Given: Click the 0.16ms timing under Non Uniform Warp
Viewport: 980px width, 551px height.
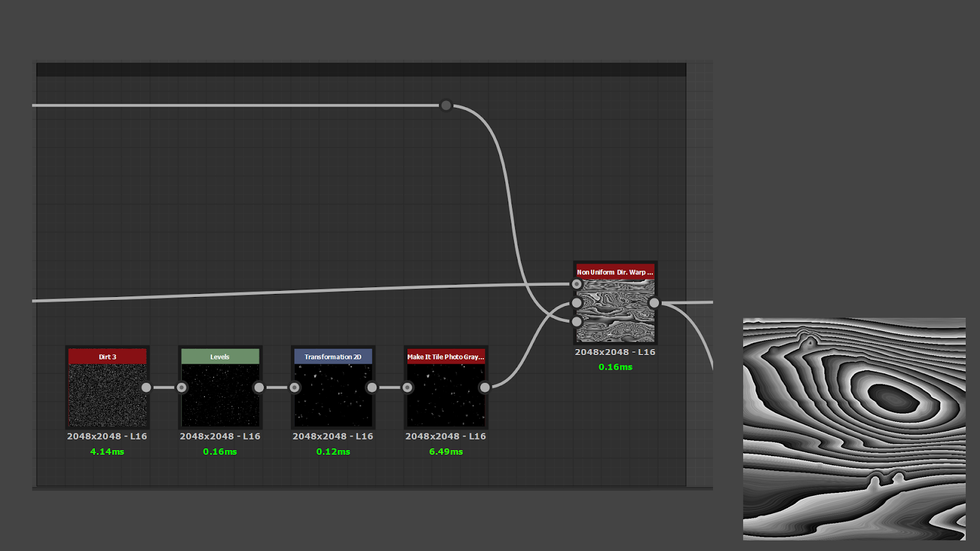Looking at the screenshot, I should click(616, 367).
